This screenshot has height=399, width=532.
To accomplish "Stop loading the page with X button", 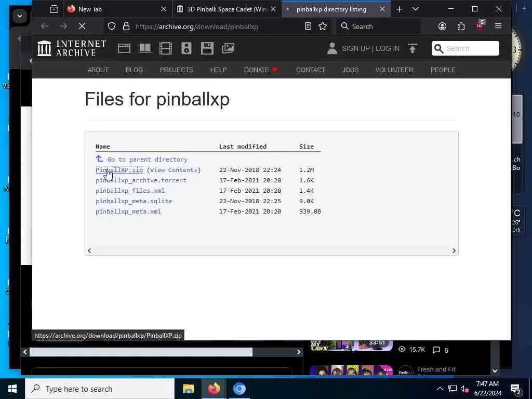I will pos(82,26).
